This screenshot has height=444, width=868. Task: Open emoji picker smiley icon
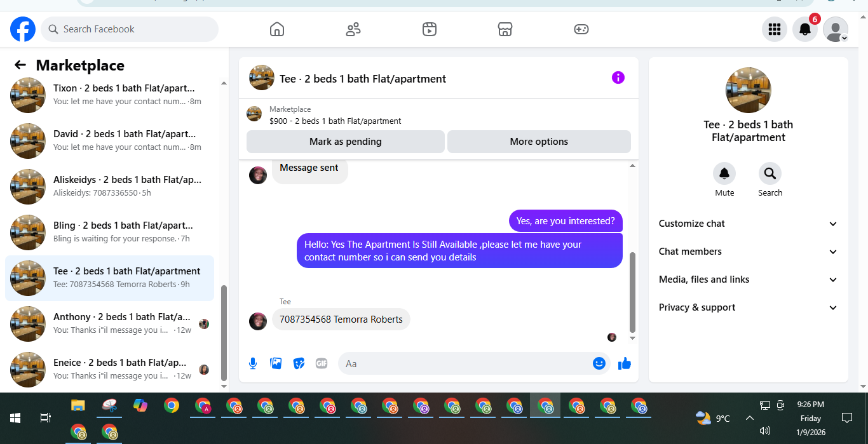pos(599,363)
